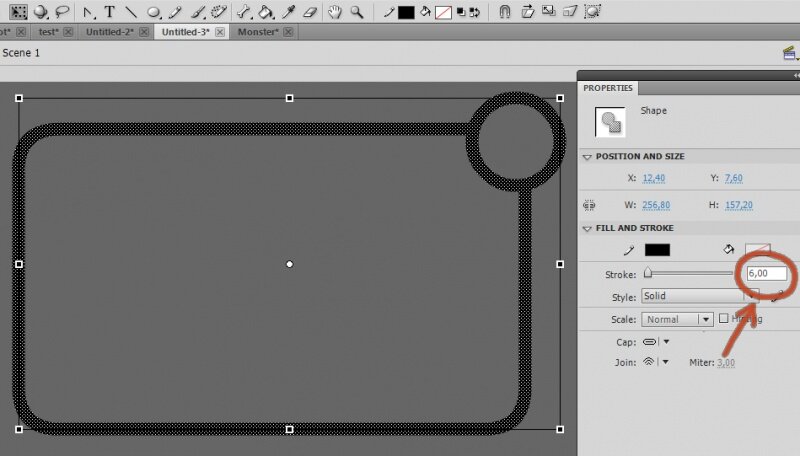Toggle the Hinting checkbox
800x456 pixels.
[x=723, y=319]
